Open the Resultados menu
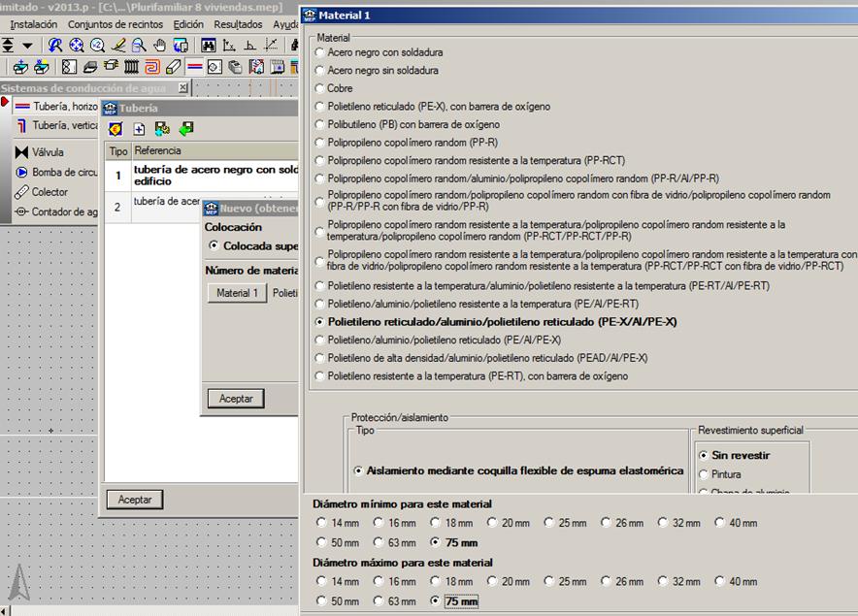 click(237, 24)
